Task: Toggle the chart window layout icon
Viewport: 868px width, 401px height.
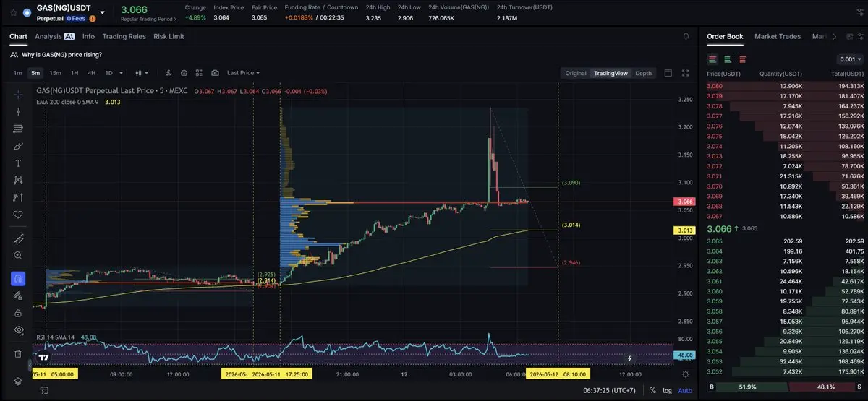Action: [x=668, y=73]
